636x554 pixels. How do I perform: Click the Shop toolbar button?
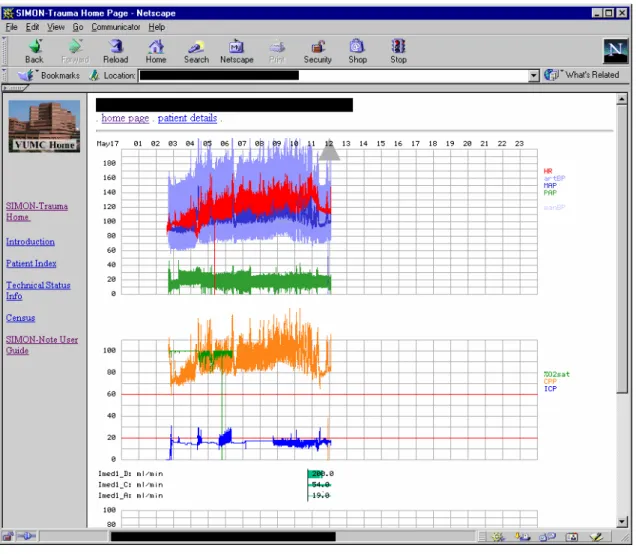click(357, 51)
